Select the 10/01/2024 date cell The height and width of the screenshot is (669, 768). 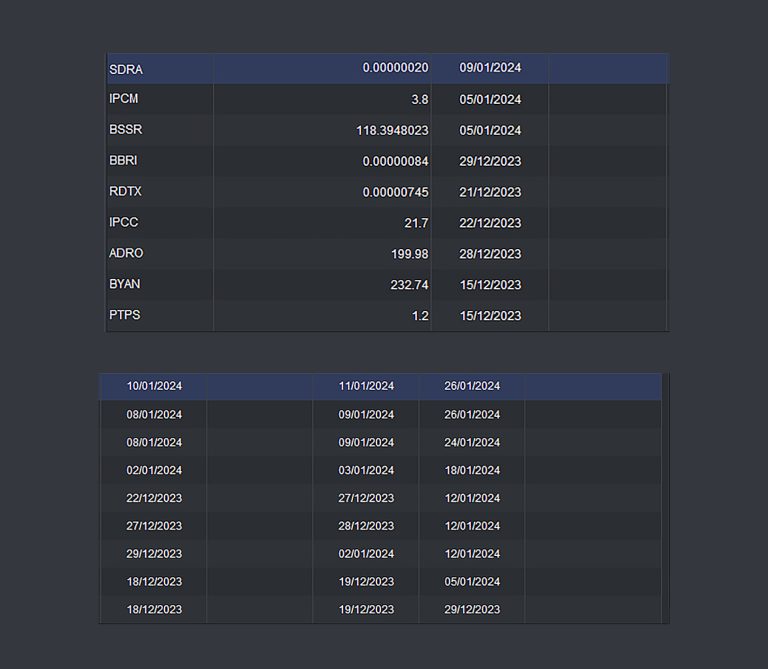(x=154, y=386)
